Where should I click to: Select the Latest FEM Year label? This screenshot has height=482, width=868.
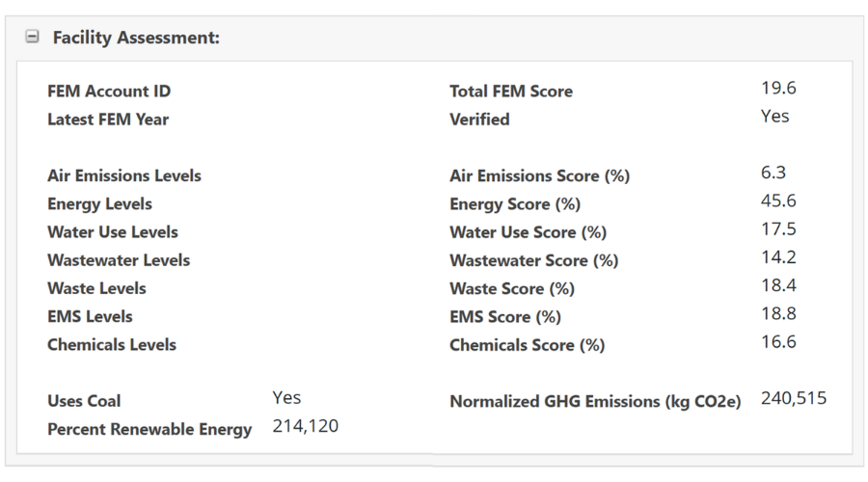click(108, 120)
